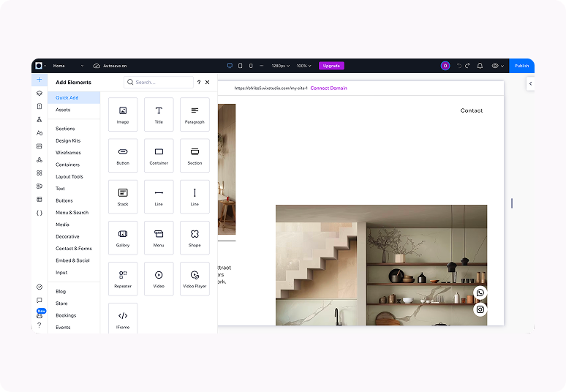The height and width of the screenshot is (392, 566).
Task: Open the Home page dropdown
Action: [68, 66]
